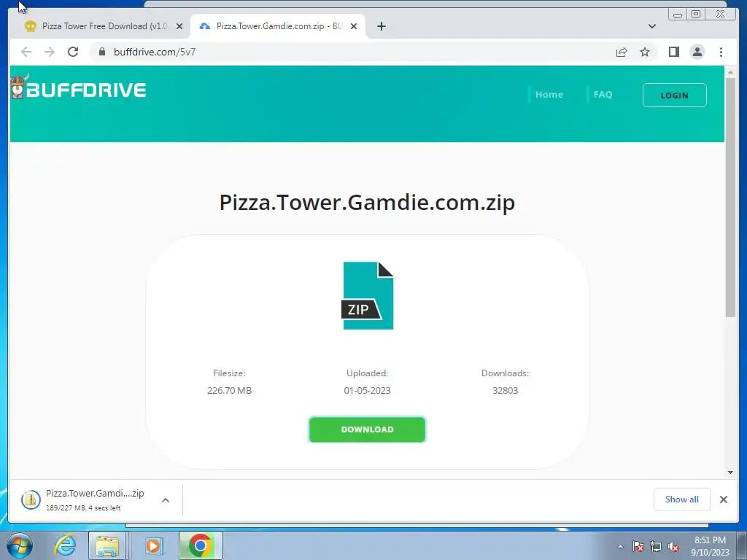747x560 pixels.
Task: Expand the tab search dropdown arrow
Action: (652, 26)
